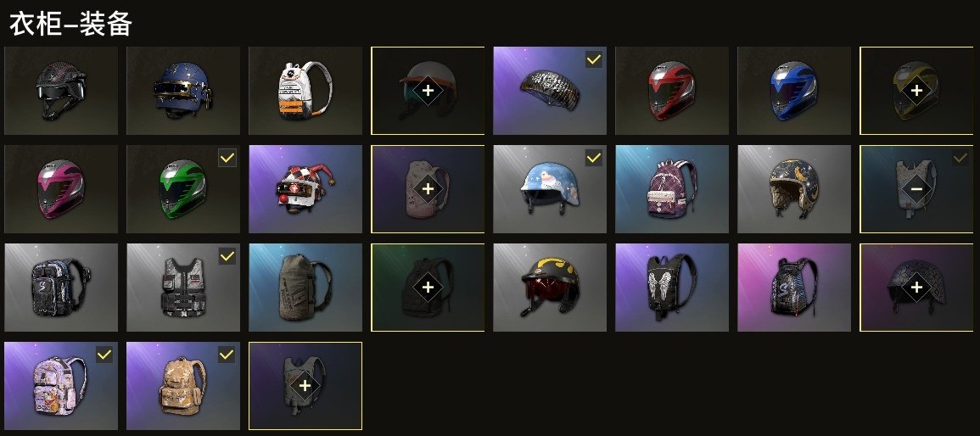Click plus icon on the cracked dark helmet
Screen dimensions: 980x436
[916, 288]
